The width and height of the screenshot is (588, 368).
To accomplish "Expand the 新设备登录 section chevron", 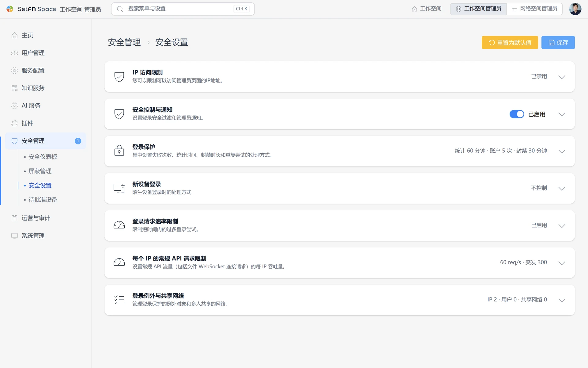I will pyautogui.click(x=562, y=189).
